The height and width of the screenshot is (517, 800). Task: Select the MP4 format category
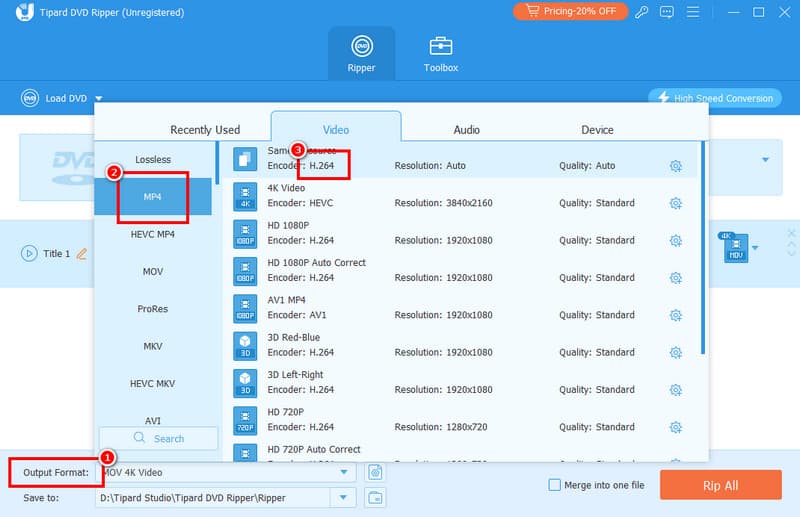pos(153,196)
